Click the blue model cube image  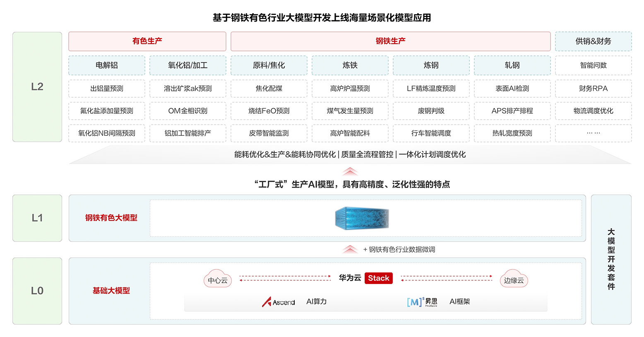pyautogui.click(x=362, y=218)
